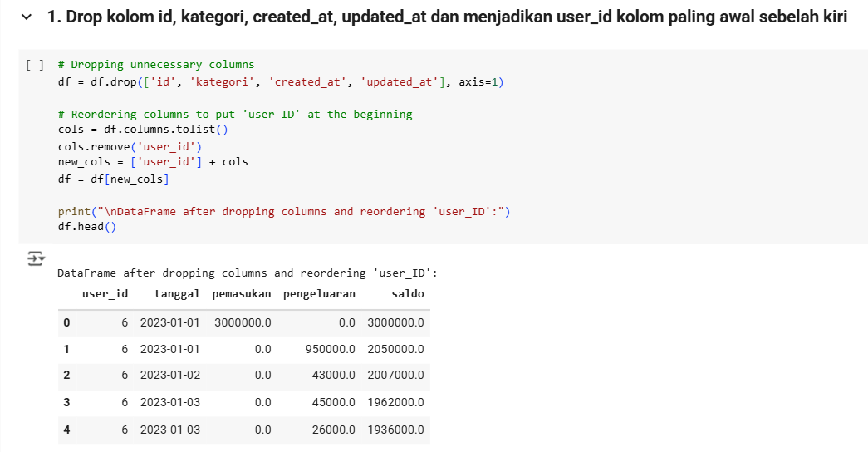The width and height of the screenshot is (868, 452).
Task: Click the output toggle icon beside the results
Action: pos(36,258)
